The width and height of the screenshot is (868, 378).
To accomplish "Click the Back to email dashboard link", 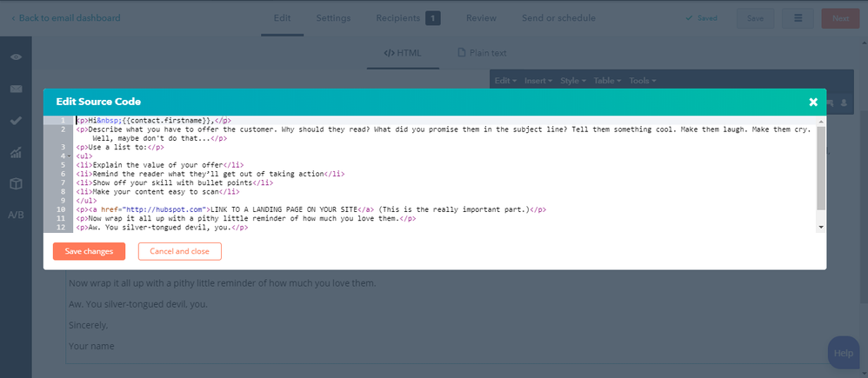I will 65,18.
